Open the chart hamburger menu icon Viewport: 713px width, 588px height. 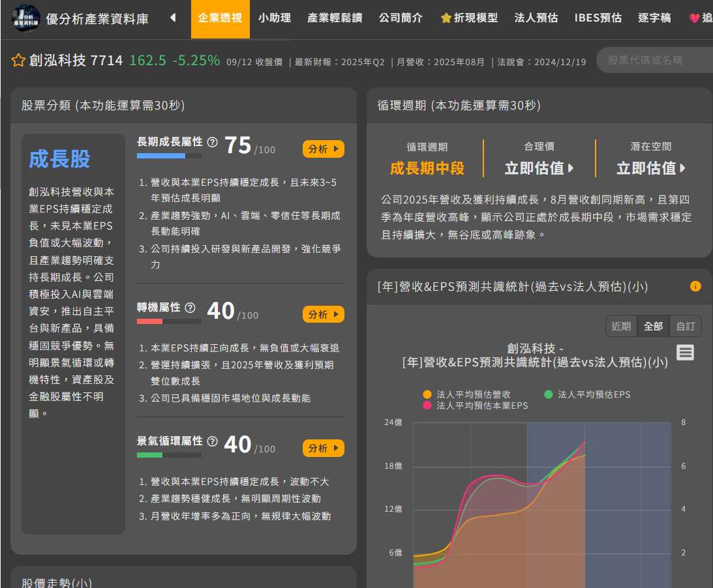(x=685, y=352)
